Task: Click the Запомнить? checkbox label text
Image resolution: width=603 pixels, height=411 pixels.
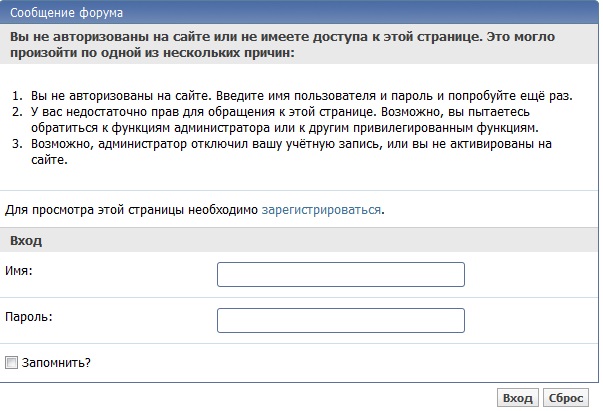Action: (x=56, y=362)
